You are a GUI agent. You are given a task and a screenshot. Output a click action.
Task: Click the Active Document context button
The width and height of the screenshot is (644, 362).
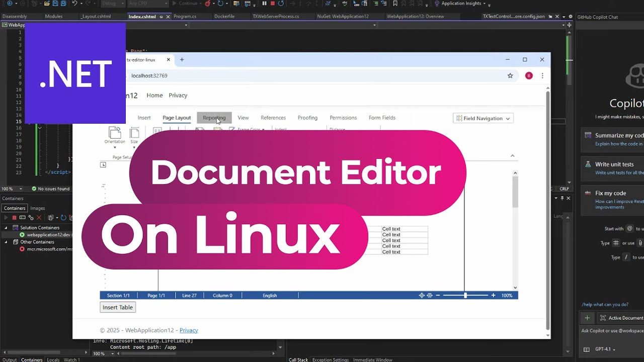tap(621, 318)
